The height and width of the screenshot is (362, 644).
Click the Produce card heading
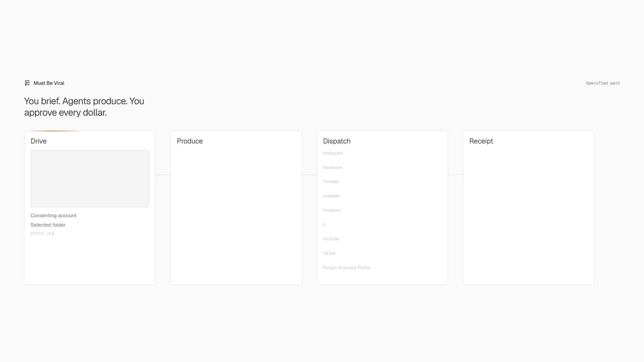pos(190,141)
